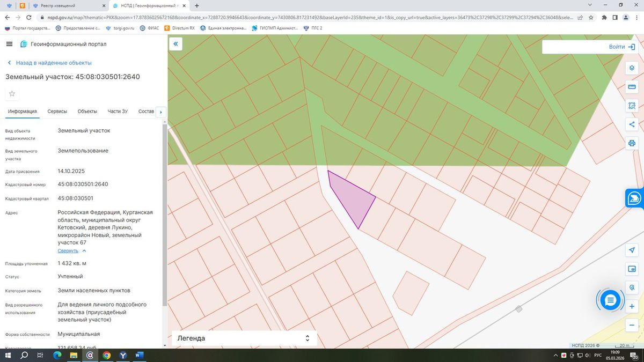Switch to the Объекты tab
Viewport: 644px width, 362px height.
[87, 112]
